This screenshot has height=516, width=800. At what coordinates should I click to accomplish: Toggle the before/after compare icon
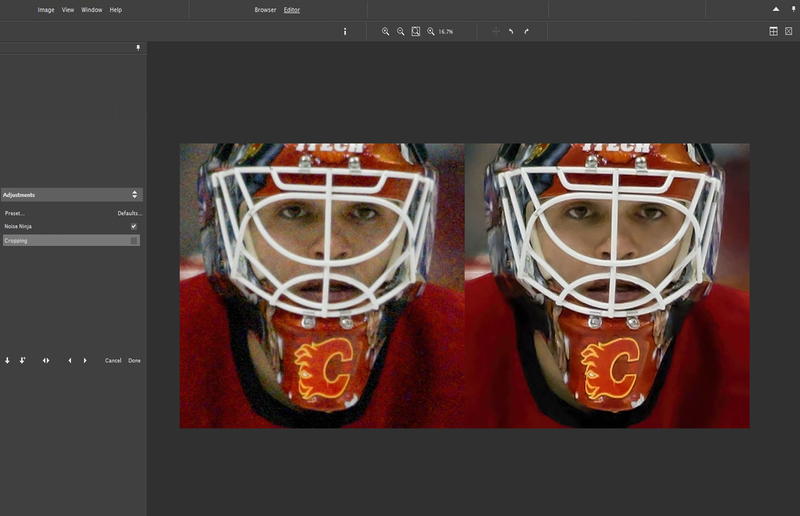[x=46, y=360]
